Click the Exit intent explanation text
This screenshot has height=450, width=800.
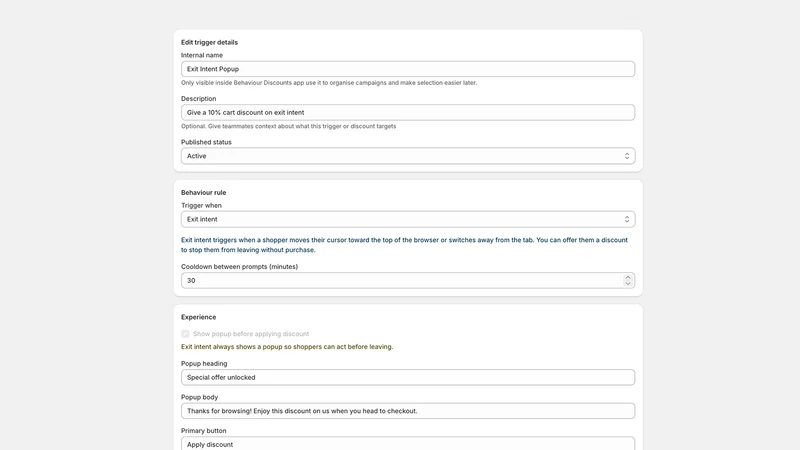pyautogui.click(x=404, y=245)
